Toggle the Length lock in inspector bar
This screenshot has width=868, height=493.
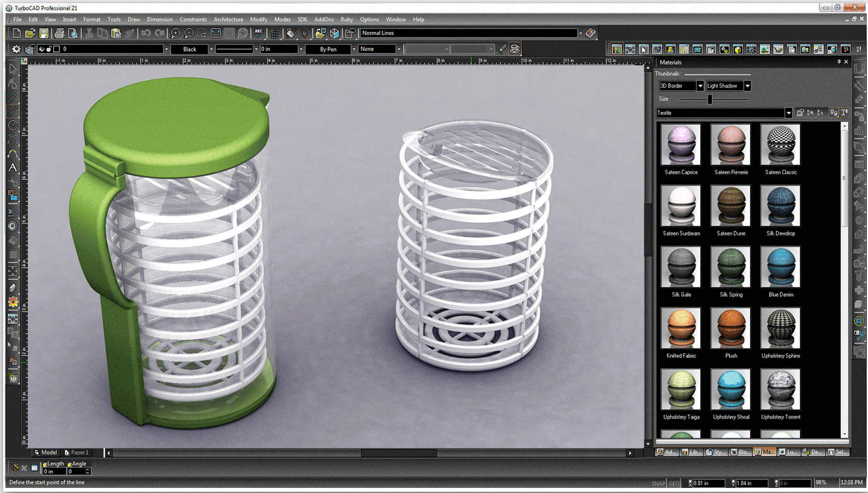45,464
